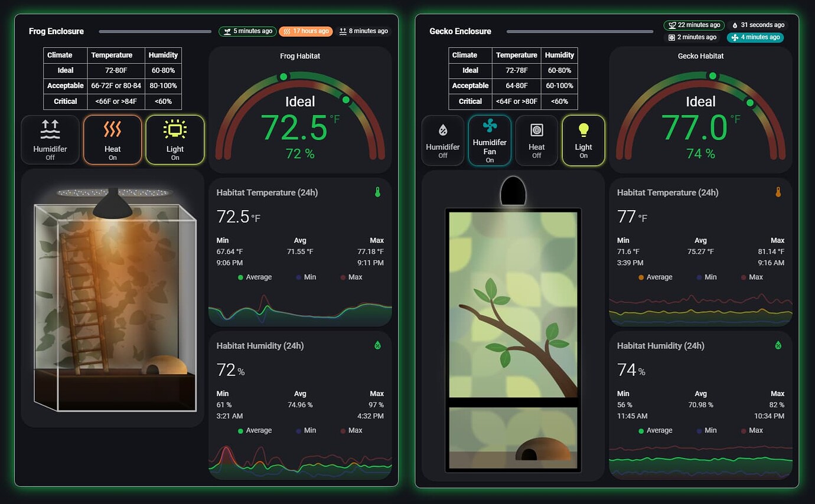Toggle Max legend in Frog Humidity
Viewport: 815px width, 504px height.
coord(351,431)
